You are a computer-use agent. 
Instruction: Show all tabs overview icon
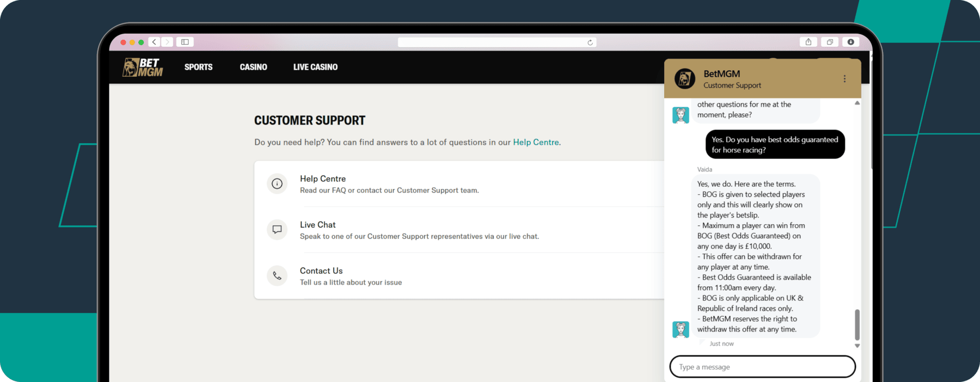pyautogui.click(x=830, y=42)
